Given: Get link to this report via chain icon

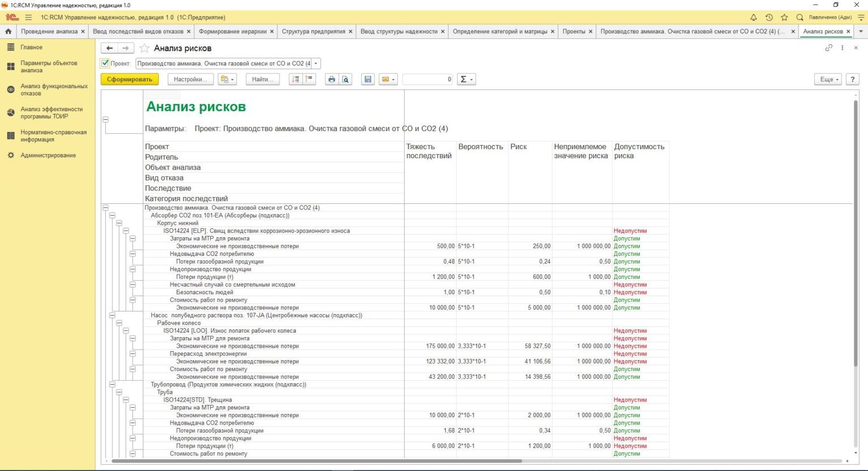Looking at the screenshot, I should tap(828, 48).
